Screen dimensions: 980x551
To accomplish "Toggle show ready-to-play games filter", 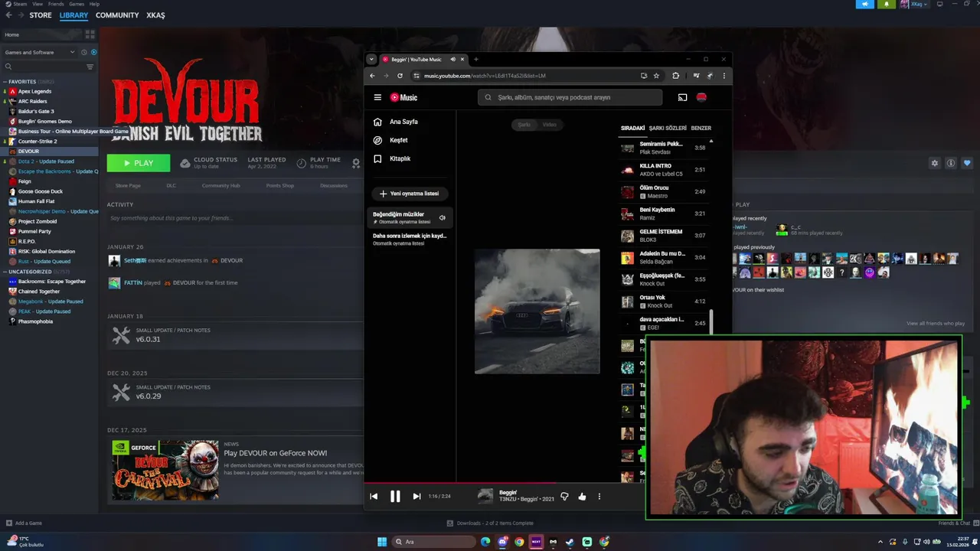I will pyautogui.click(x=94, y=52).
